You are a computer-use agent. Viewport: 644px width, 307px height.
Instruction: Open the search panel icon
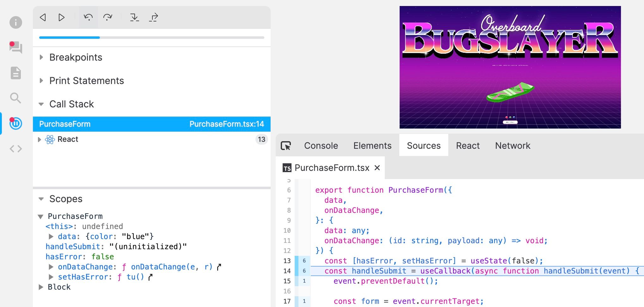[16, 98]
